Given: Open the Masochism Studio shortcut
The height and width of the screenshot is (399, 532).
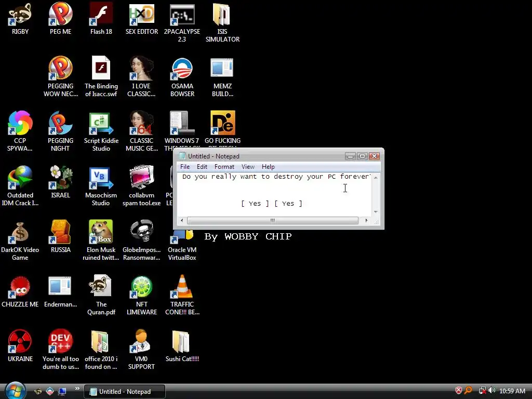Looking at the screenshot, I should [101, 186].
